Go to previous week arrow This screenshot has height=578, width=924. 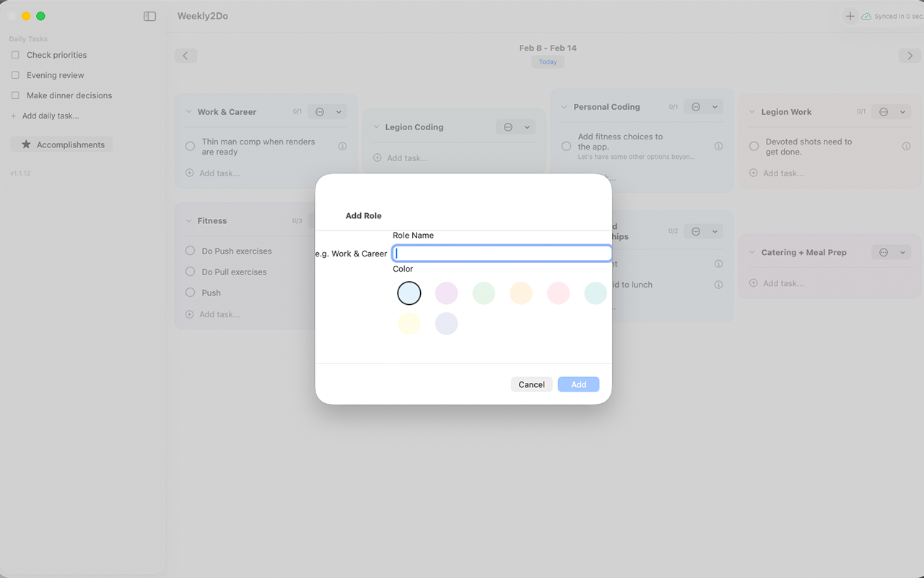pos(186,56)
